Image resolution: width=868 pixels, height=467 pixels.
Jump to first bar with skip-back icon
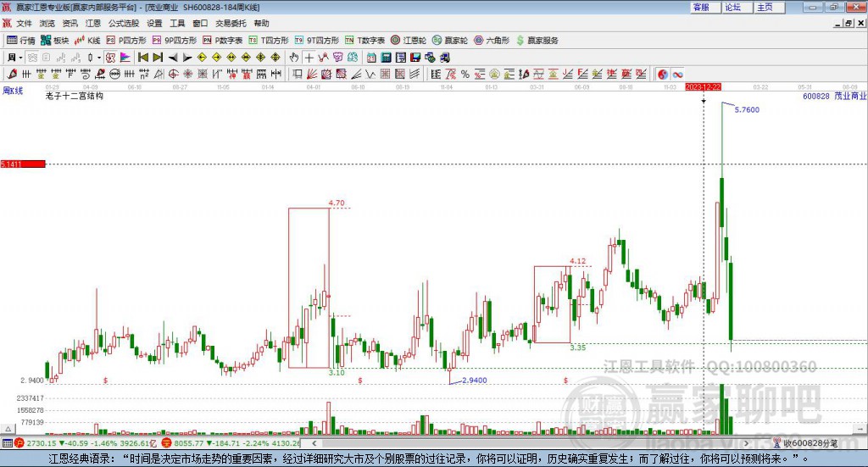pyautogui.click(x=143, y=58)
